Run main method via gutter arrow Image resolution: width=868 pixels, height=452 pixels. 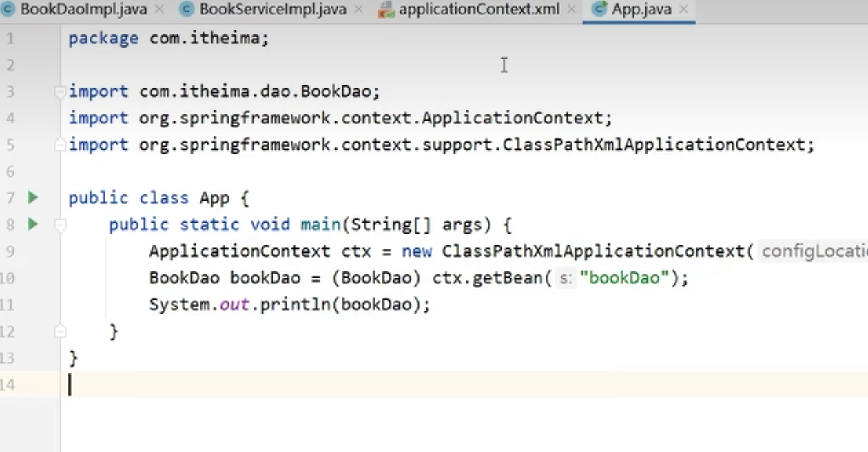point(32,224)
